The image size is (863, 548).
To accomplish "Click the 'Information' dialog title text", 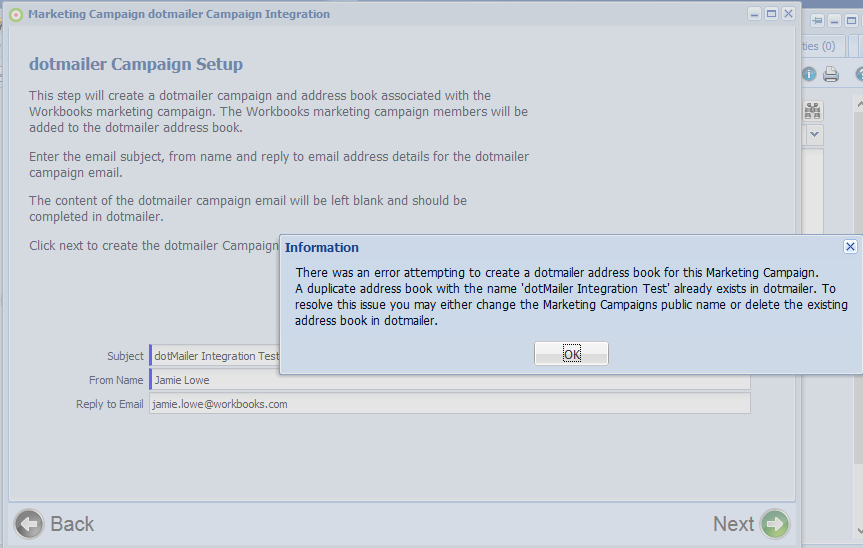I will (321, 248).
